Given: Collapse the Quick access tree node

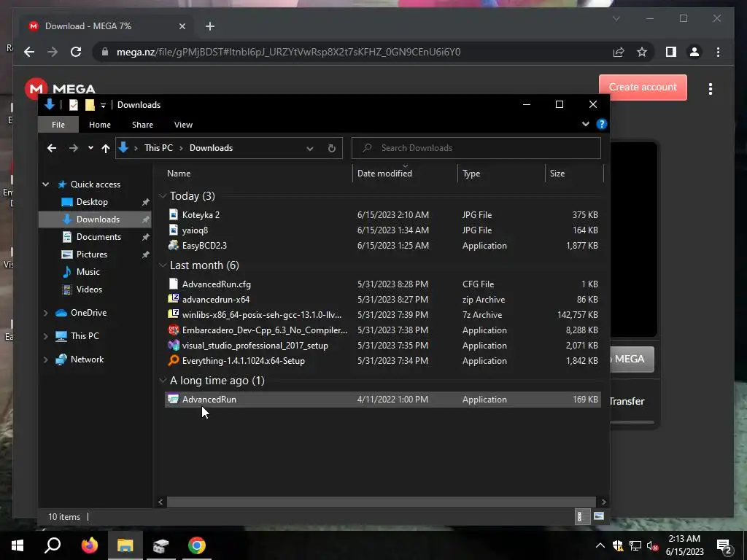Looking at the screenshot, I should 46,184.
